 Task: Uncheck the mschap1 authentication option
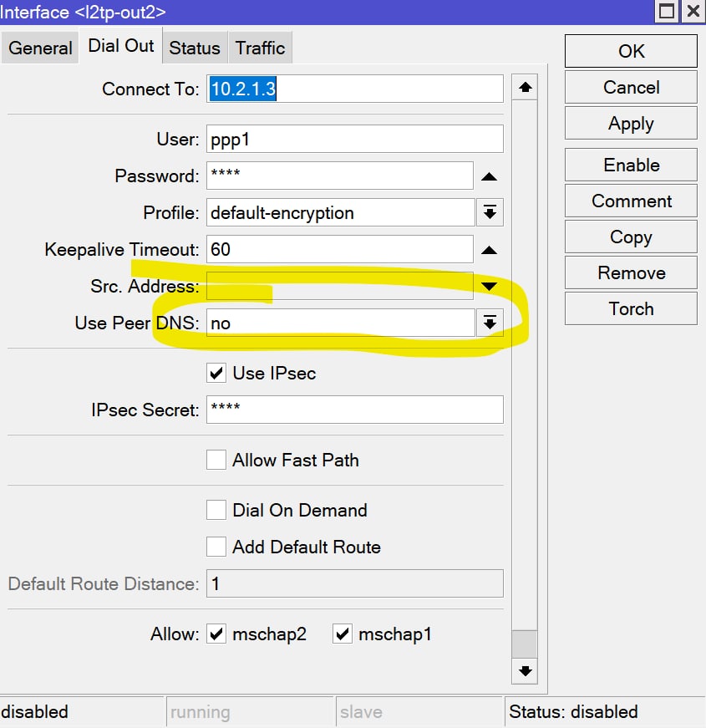coord(343,634)
